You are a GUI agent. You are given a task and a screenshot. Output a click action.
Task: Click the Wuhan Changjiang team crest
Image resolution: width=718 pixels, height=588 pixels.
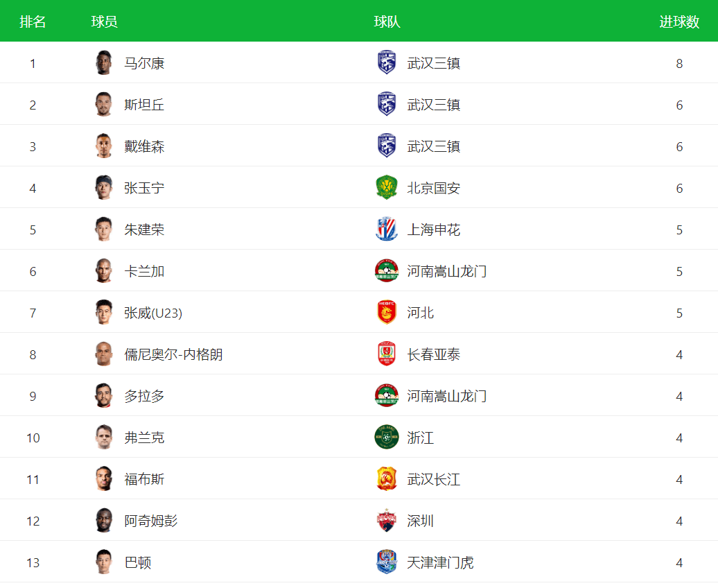387,479
